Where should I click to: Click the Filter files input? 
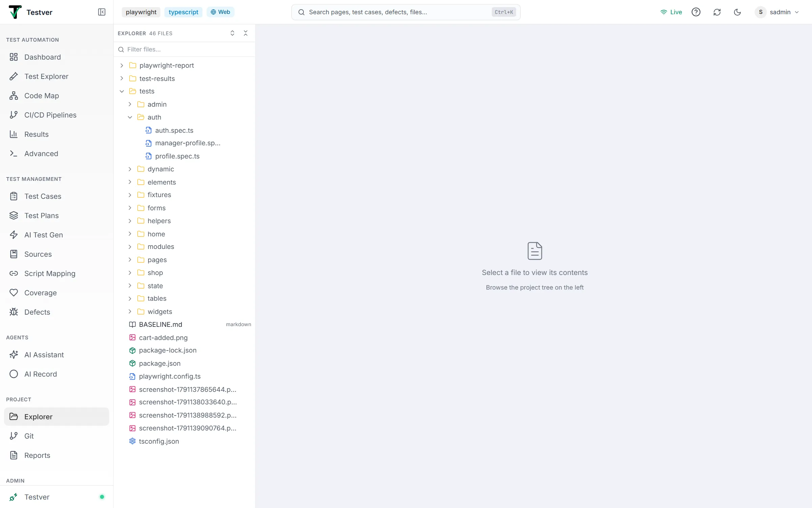pos(184,49)
